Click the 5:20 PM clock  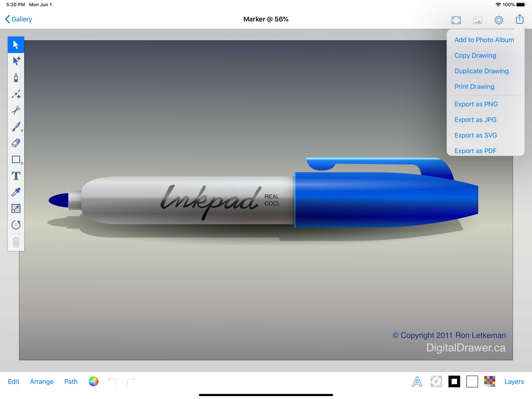tap(16, 4)
